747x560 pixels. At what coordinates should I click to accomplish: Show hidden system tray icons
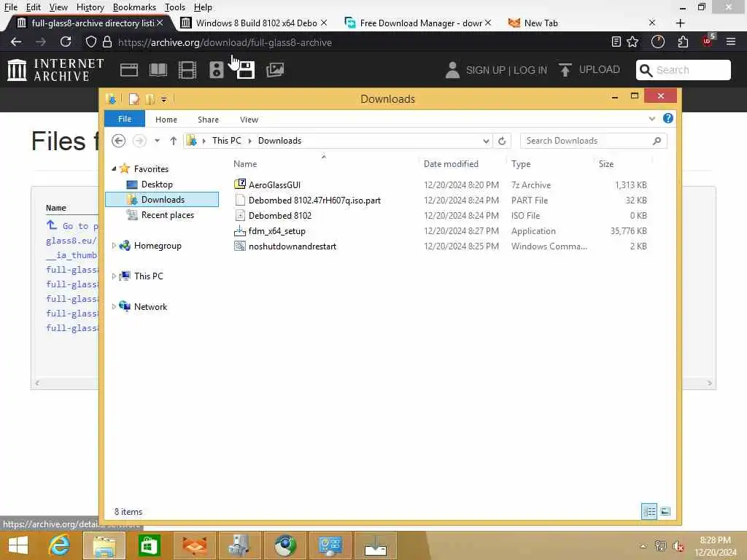[x=643, y=546]
